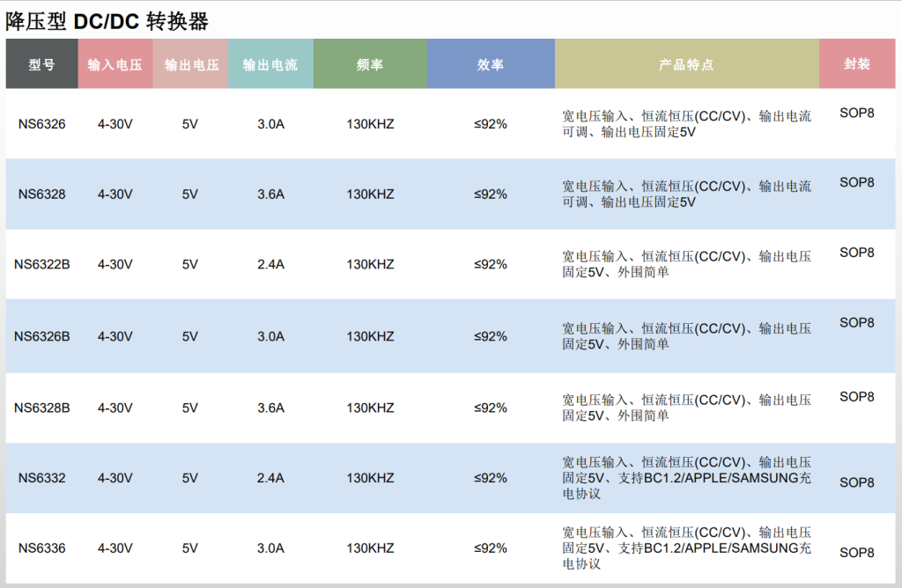The width and height of the screenshot is (902, 588).
Task: Click the NS6326B product features description
Action: click(687, 336)
